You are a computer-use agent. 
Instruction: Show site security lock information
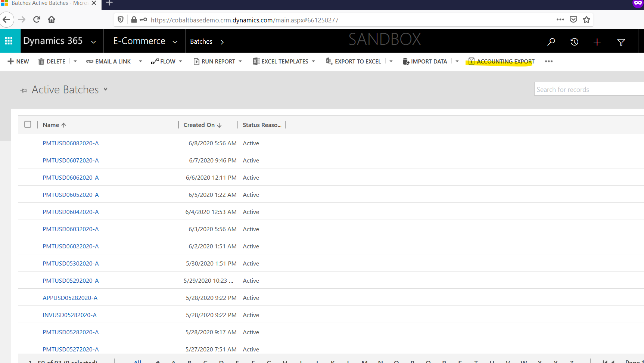click(x=134, y=19)
